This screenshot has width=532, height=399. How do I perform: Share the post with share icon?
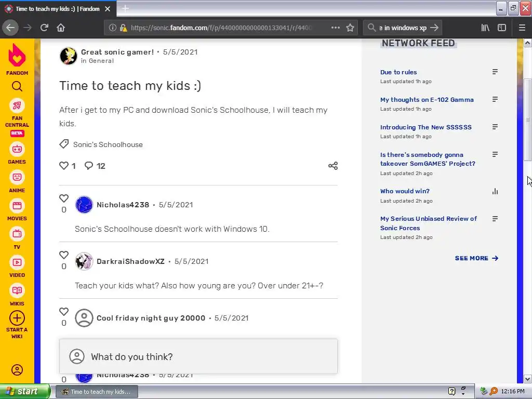tap(333, 166)
